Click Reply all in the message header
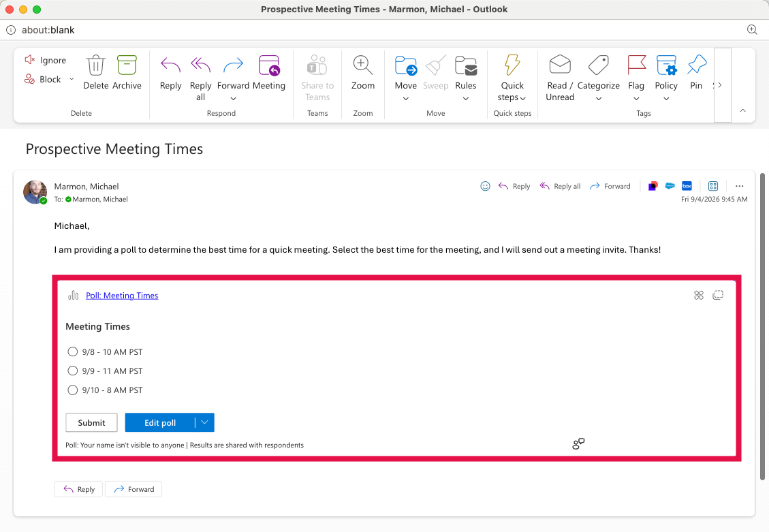769x532 pixels. point(560,187)
